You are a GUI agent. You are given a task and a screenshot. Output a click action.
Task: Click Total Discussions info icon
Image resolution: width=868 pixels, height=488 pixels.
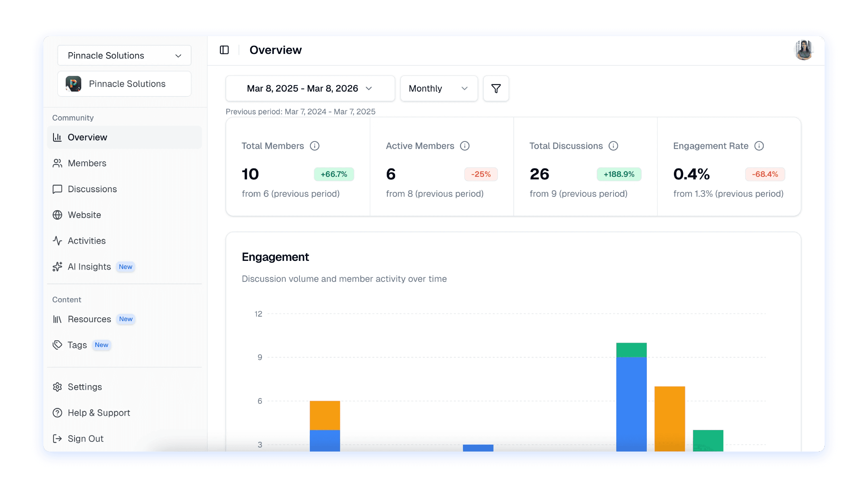[613, 146]
